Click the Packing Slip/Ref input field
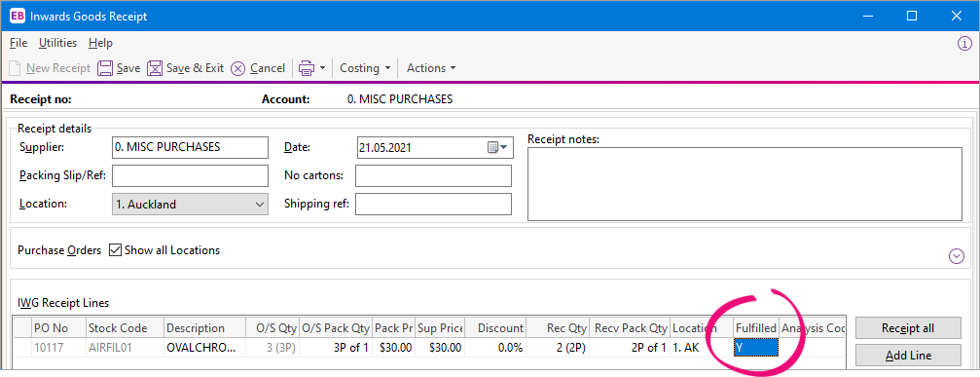Image resolution: width=980 pixels, height=377 pixels. [x=190, y=175]
